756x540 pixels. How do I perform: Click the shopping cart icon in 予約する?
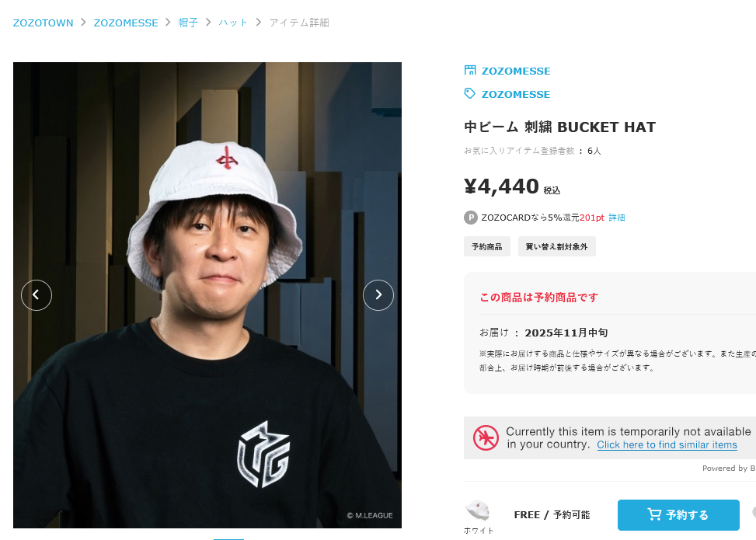(x=653, y=514)
